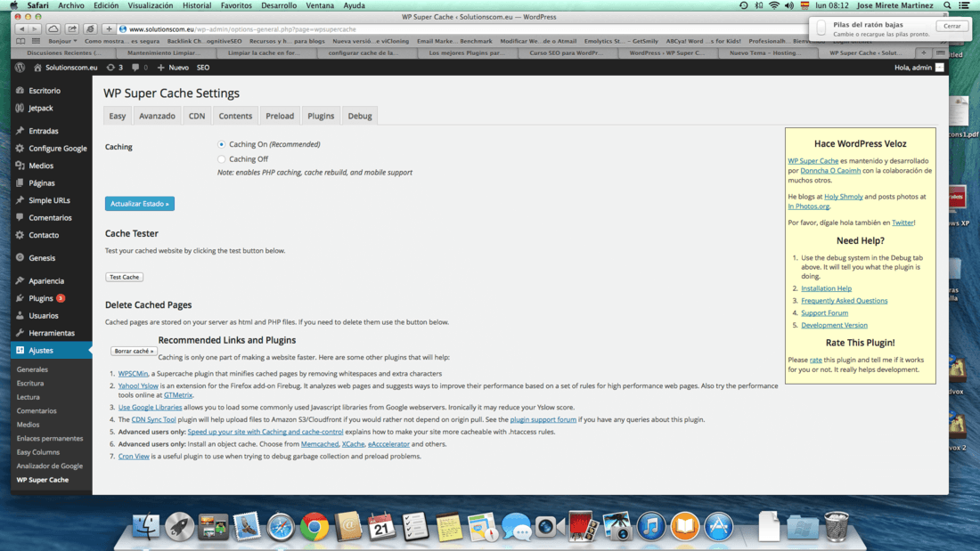This screenshot has width=980, height=551.
Task: Select Caching On radio button
Action: (x=221, y=144)
